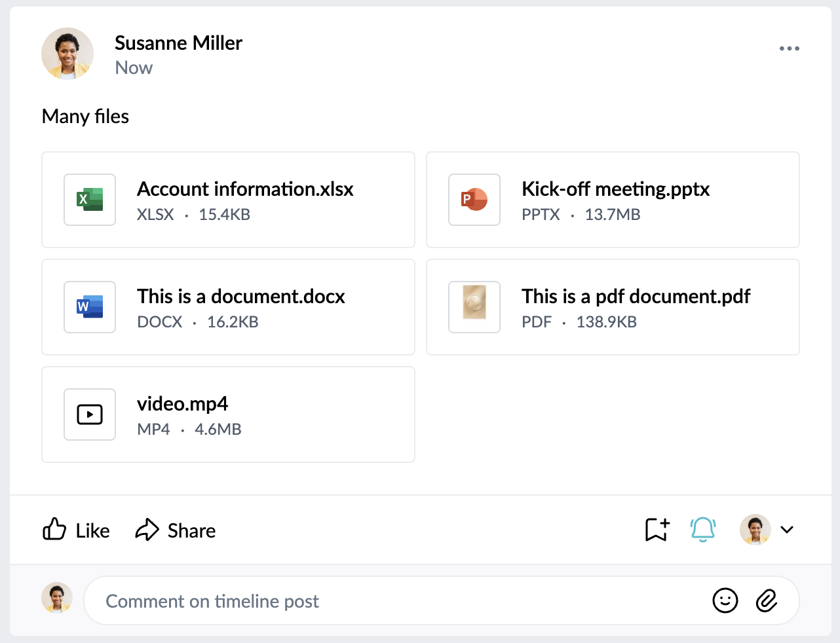
Task: Click the PDF thumbnail preview icon
Action: click(x=474, y=307)
